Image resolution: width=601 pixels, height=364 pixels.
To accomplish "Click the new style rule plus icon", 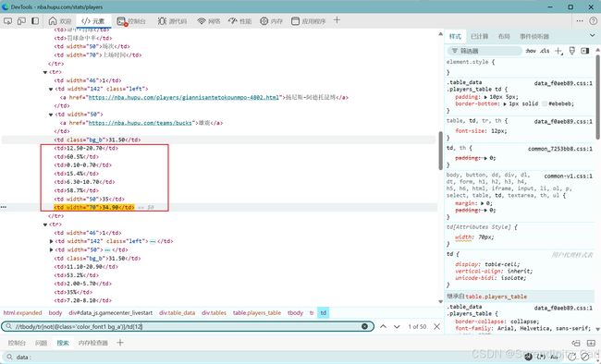I will click(558, 51).
